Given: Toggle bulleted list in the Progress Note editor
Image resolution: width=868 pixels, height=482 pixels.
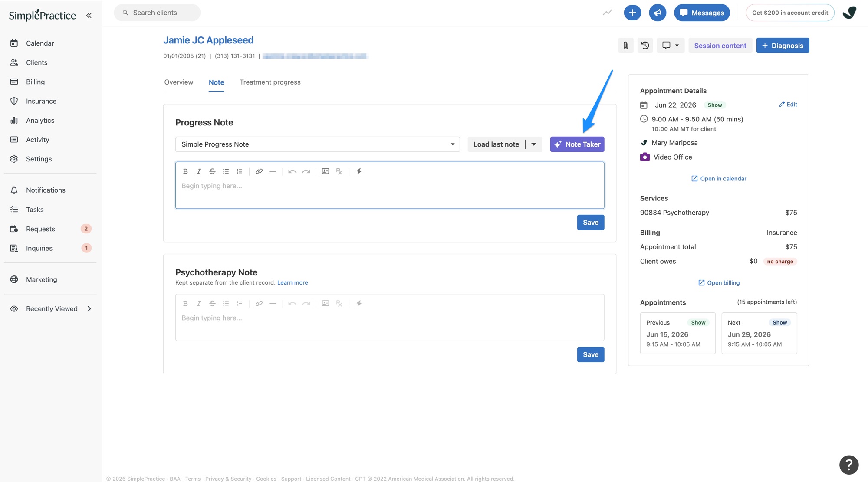Looking at the screenshot, I should click(x=226, y=171).
